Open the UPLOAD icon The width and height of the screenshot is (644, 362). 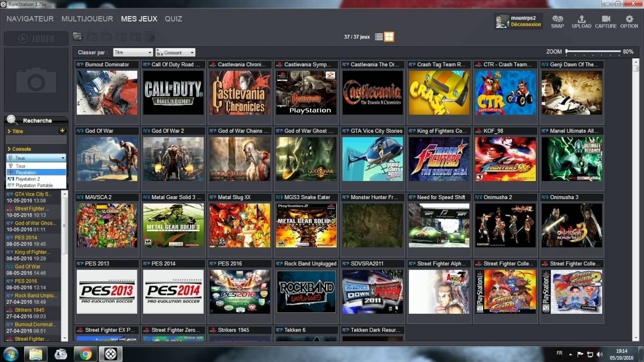pyautogui.click(x=581, y=21)
